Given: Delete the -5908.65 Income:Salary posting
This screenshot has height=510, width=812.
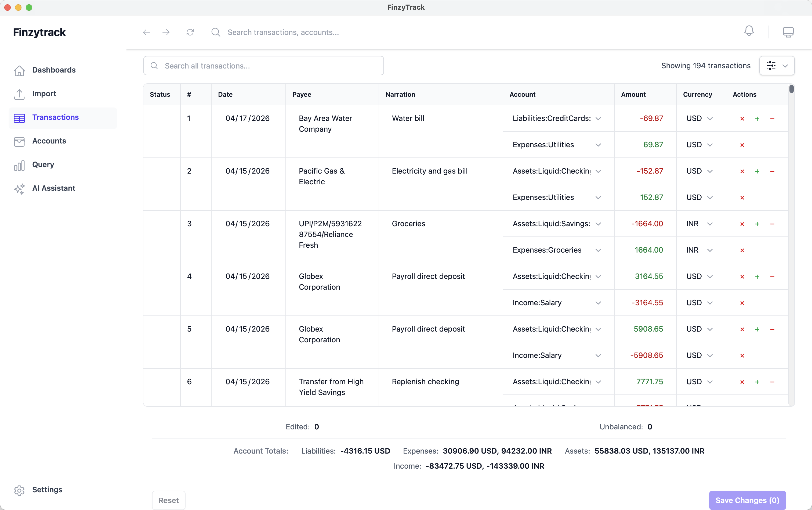Looking at the screenshot, I should (x=742, y=355).
